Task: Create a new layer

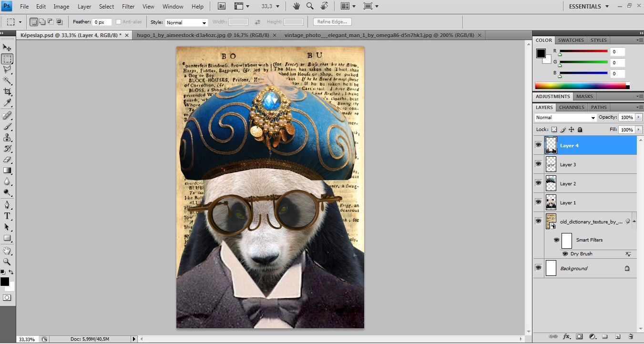Action: click(617, 336)
